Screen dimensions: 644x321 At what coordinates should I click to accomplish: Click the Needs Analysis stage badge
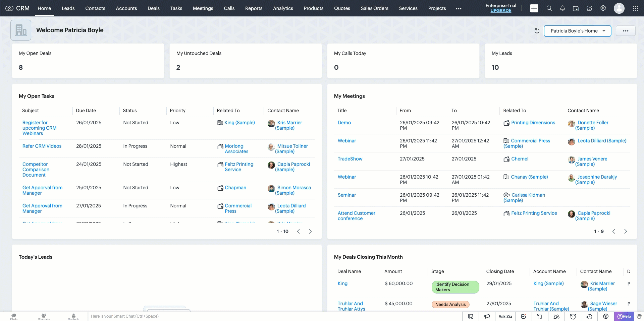450,304
